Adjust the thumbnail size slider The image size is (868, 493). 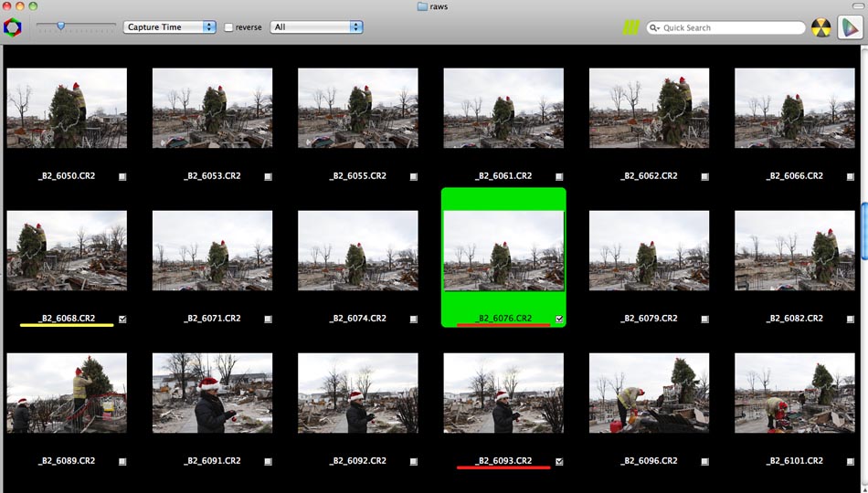pyautogui.click(x=61, y=26)
